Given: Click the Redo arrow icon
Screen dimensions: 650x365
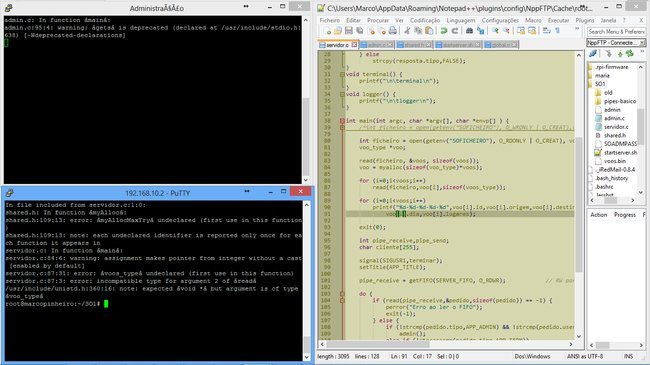Looking at the screenshot, I should 455,31.
